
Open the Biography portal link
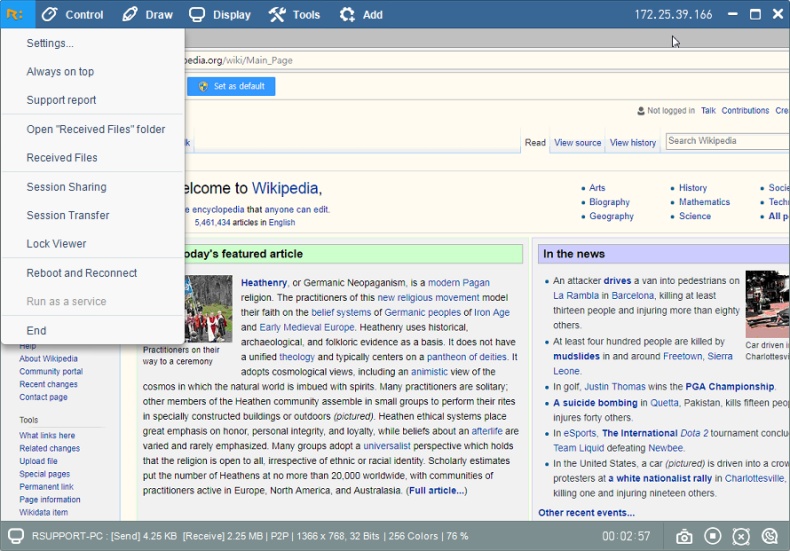(609, 202)
